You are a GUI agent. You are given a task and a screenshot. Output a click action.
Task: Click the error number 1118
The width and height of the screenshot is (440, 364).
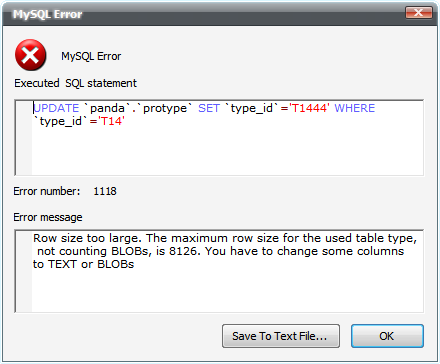[x=105, y=191]
